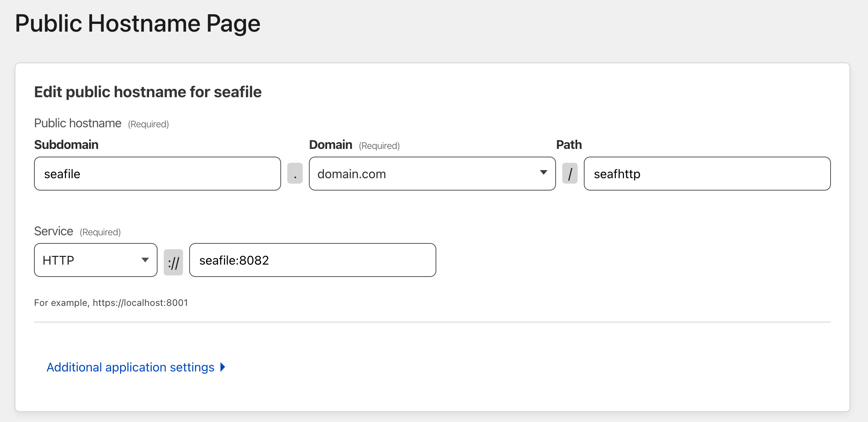Click the Public Hostname Page title

(137, 24)
